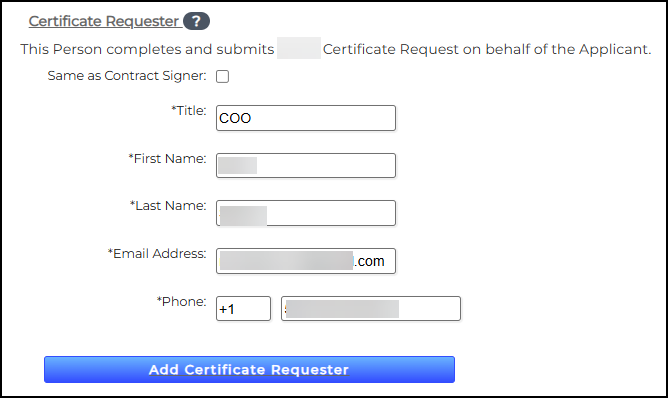Select the Email Address input field
The height and width of the screenshot is (398, 668).
coord(306,261)
